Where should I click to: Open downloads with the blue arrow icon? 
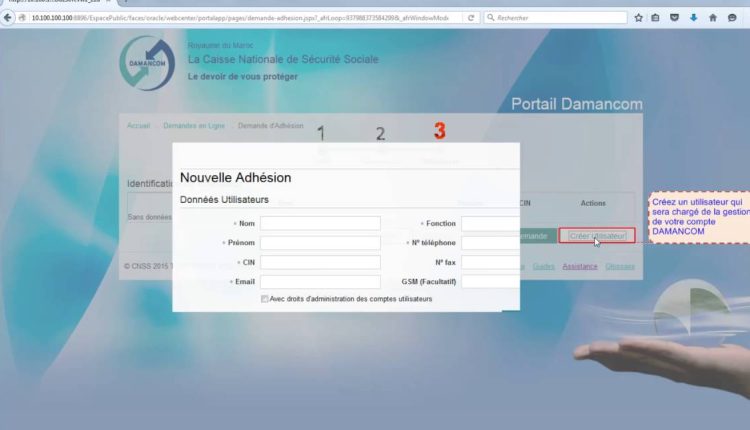pos(694,18)
